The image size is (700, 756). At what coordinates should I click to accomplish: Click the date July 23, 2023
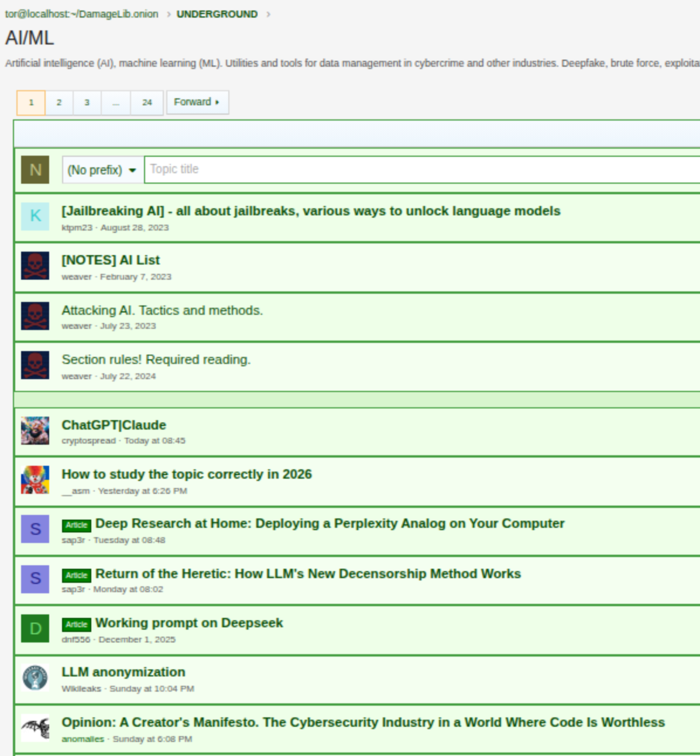point(128,326)
